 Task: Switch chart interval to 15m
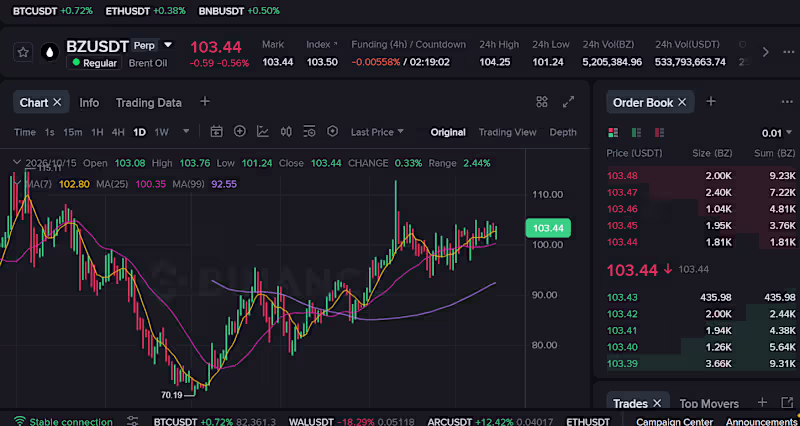72,132
